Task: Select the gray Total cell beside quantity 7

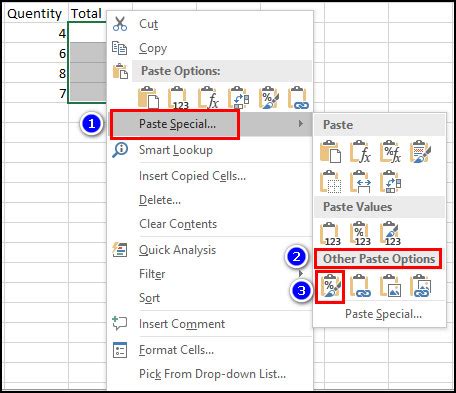Action: point(87,92)
